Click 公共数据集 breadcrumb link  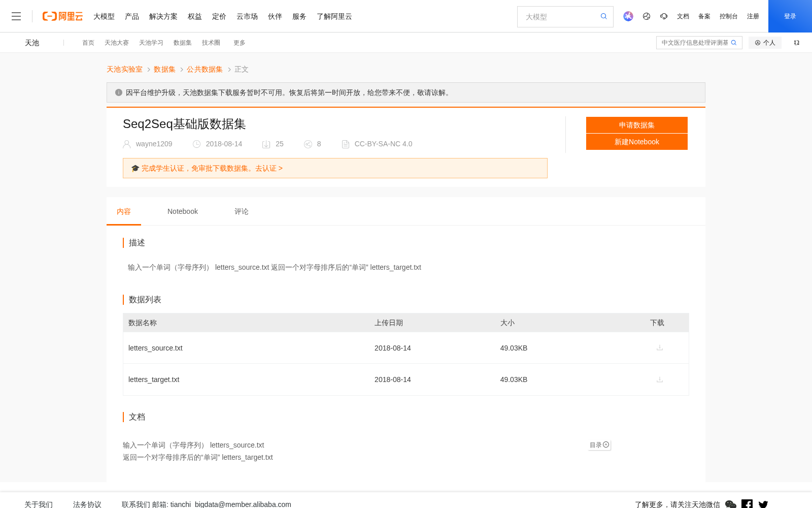[x=205, y=69]
